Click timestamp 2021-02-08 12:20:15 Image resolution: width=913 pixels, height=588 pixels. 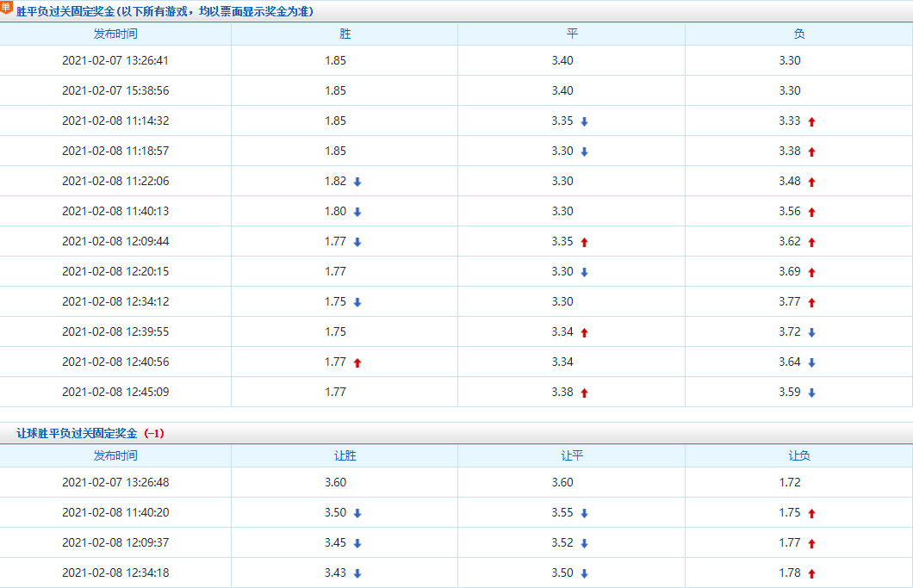point(115,272)
